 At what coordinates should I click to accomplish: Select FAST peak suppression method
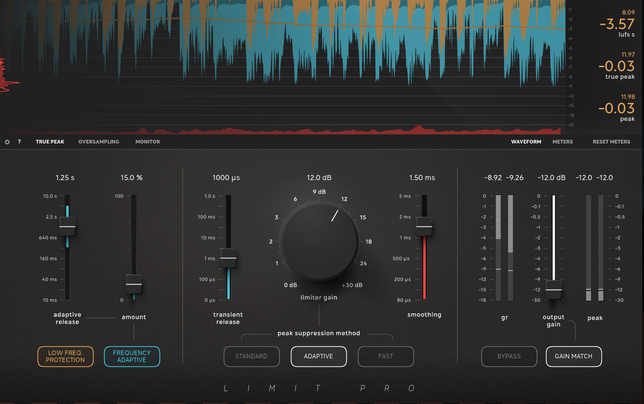[x=386, y=356]
